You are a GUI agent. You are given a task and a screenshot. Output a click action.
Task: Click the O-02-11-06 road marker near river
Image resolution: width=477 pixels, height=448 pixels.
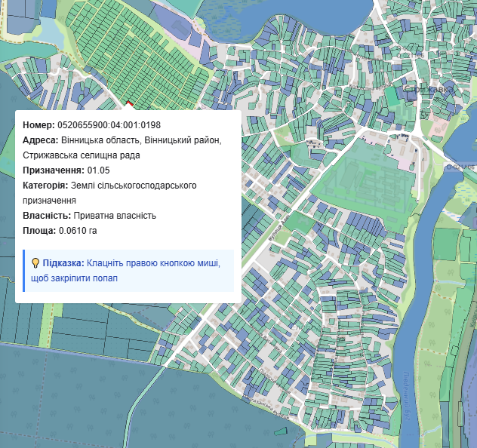pyautogui.click(x=461, y=166)
